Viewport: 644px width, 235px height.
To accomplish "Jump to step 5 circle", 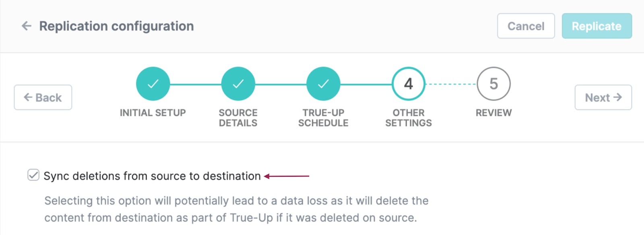I will tap(493, 84).
